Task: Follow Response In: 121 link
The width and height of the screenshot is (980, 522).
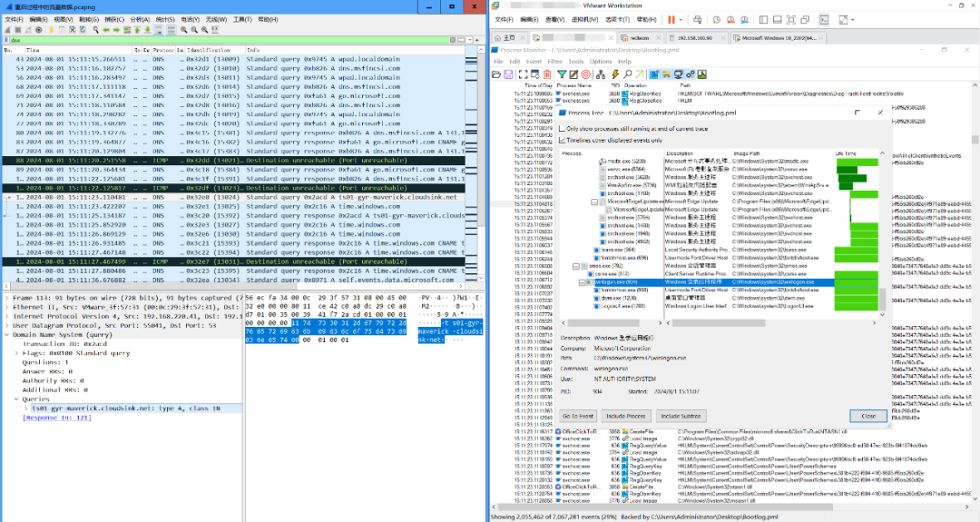Action: (x=56, y=418)
